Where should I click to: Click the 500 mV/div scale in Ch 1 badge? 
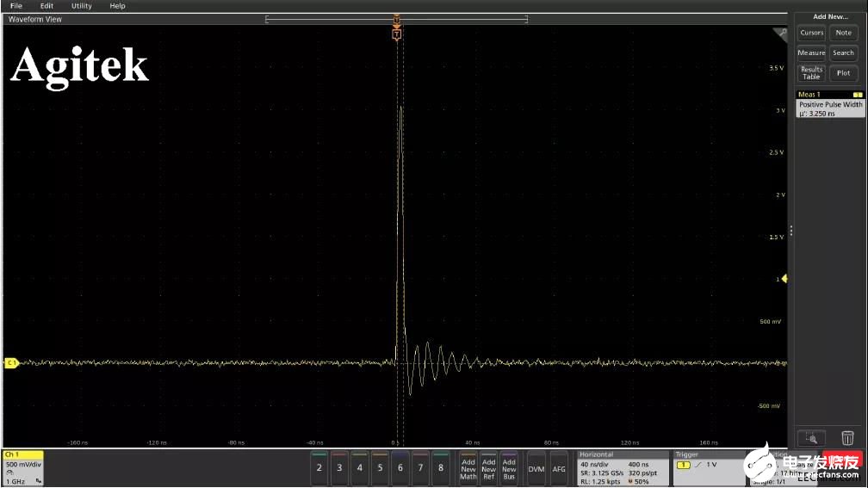point(23,464)
